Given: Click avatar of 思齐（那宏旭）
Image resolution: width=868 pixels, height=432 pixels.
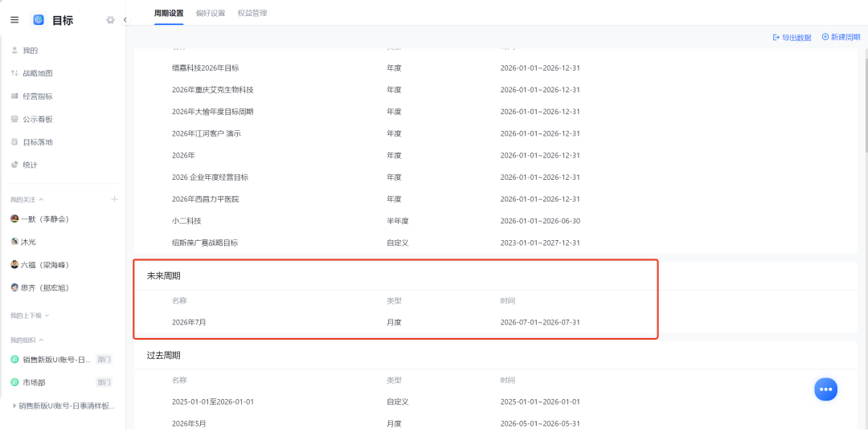Looking at the screenshot, I should [14, 287].
